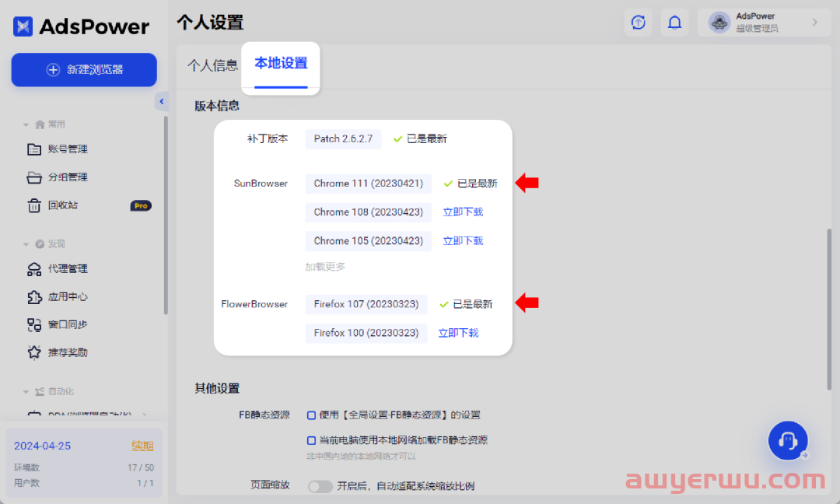Click the AdsPower user avatar
Viewport: 840px width, 504px height.
coord(719,23)
